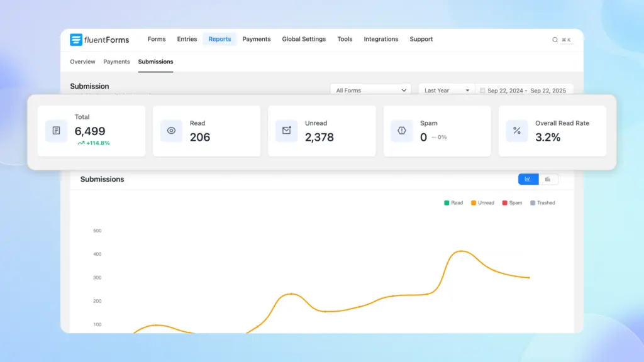Image resolution: width=644 pixels, height=362 pixels.
Task: Click the 400 y-axis label
Action: point(97,254)
